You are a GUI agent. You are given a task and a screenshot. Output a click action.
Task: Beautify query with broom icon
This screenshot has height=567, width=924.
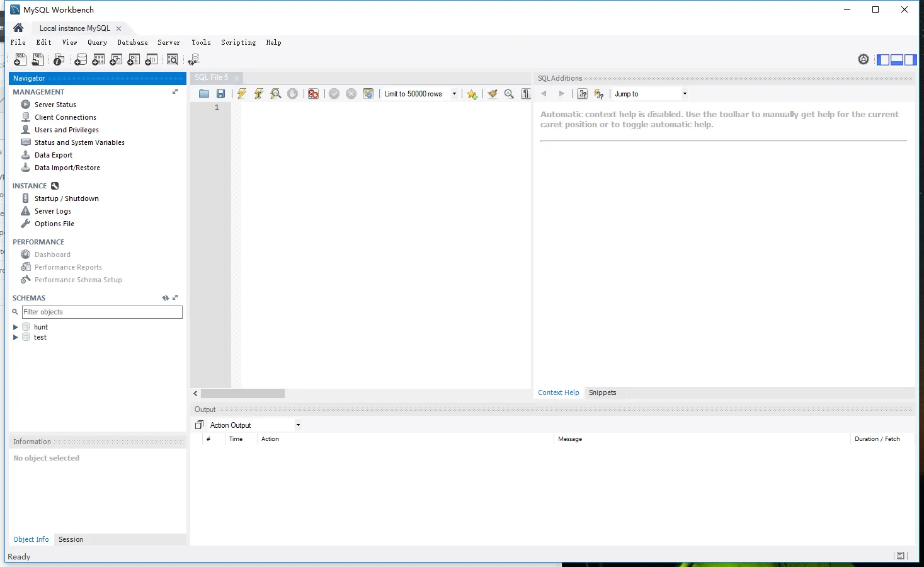[493, 94]
